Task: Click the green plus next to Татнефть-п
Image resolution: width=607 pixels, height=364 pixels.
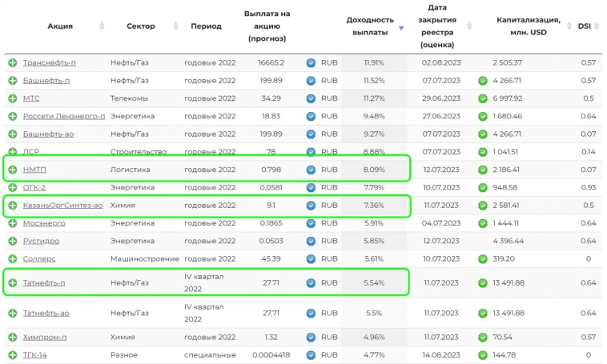Action: [x=13, y=282]
